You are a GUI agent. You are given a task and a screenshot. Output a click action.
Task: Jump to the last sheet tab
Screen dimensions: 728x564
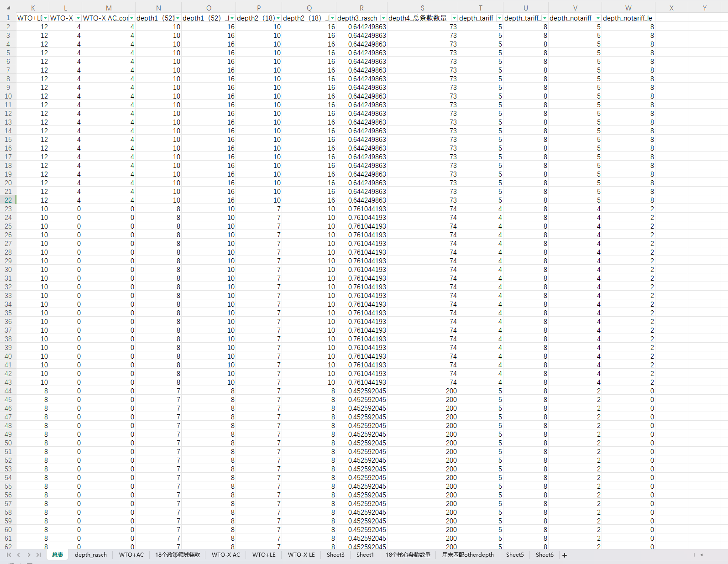(x=38, y=555)
